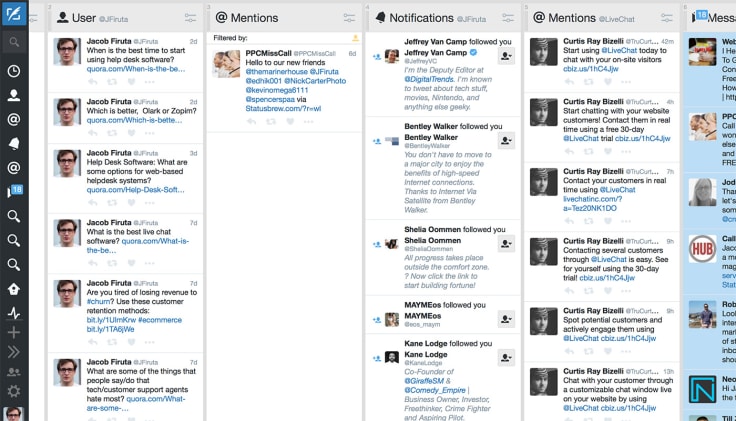736x421 pixels.
Task: Select the Mentions @LiveChat column header
Action: point(601,18)
